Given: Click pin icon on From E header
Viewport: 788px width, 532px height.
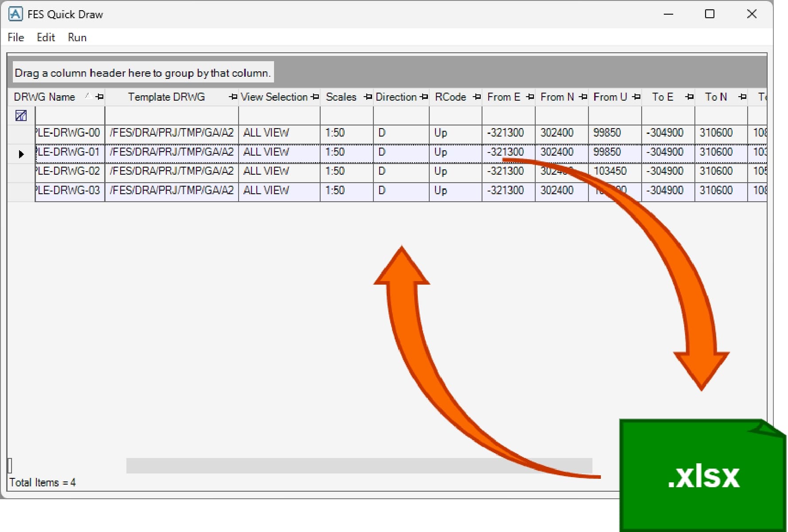Looking at the screenshot, I should [x=530, y=97].
